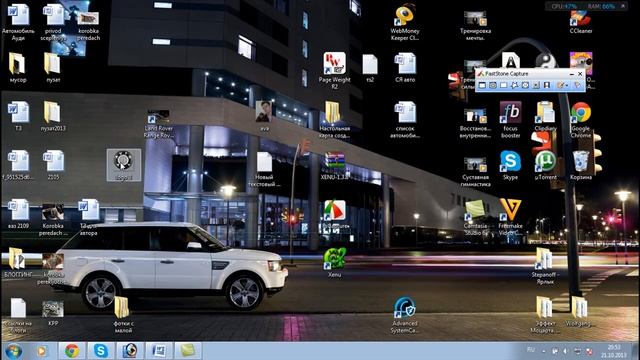Screen dimensions: 640x360
Task: Open Skype from the taskbar
Action: [x=100, y=351]
